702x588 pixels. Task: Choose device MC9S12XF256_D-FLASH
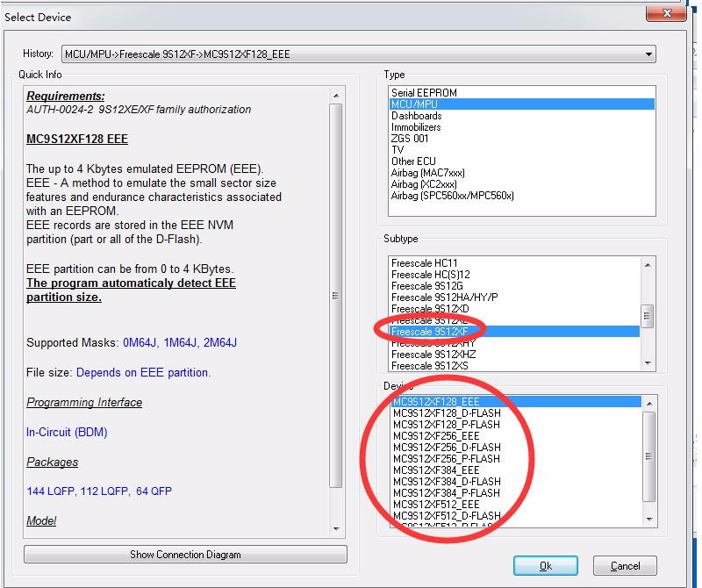(516, 448)
